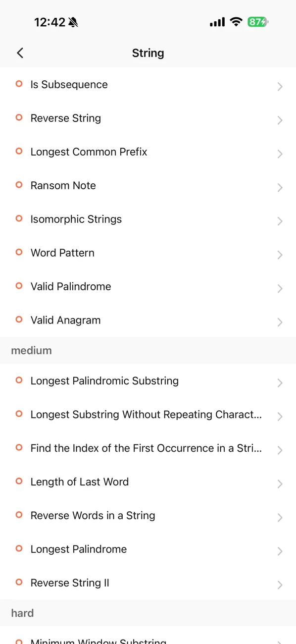Toggle completion circle for Longest Palindrome
This screenshot has height=644, width=296.
(19, 549)
